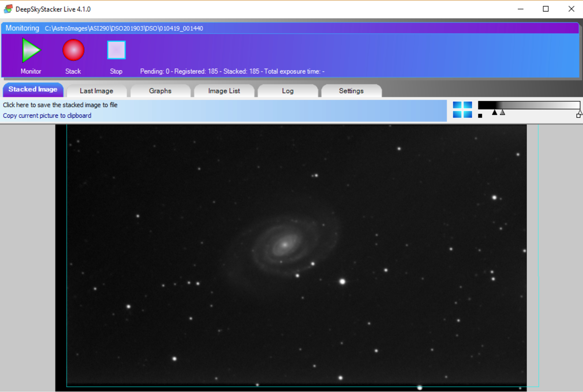The width and height of the screenshot is (583, 392).
Task: Click the blue four-pane view icon
Action: pyautogui.click(x=462, y=110)
